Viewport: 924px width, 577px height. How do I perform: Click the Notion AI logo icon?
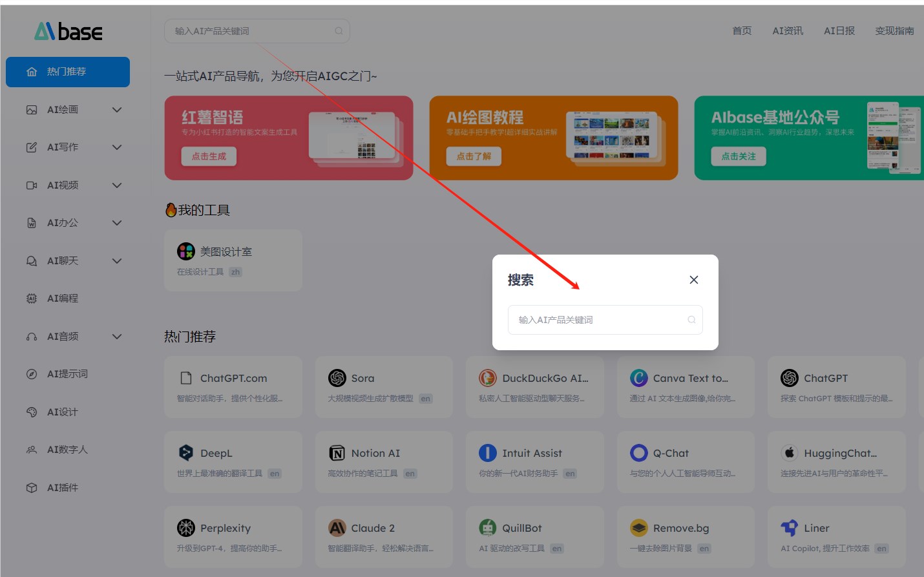coord(337,453)
